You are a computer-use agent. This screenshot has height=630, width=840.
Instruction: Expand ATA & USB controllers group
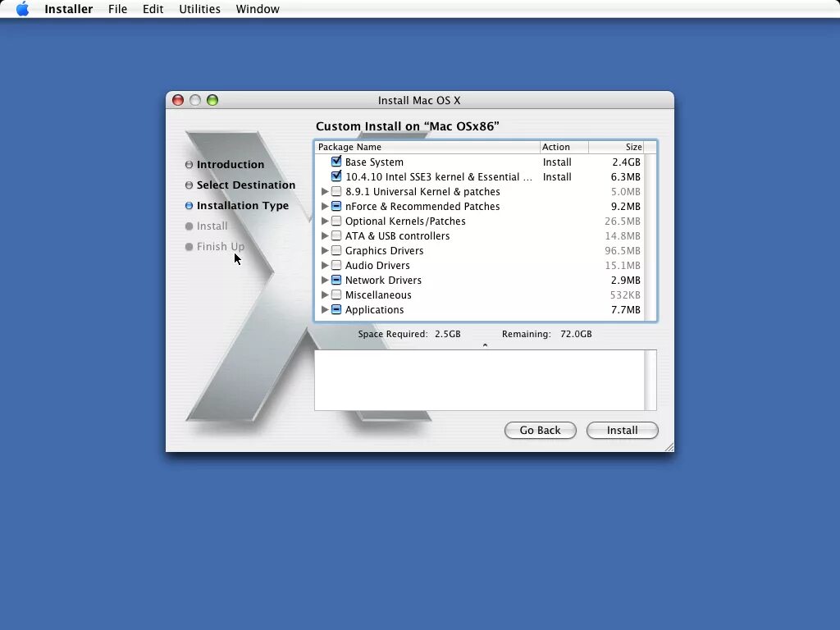coord(325,235)
